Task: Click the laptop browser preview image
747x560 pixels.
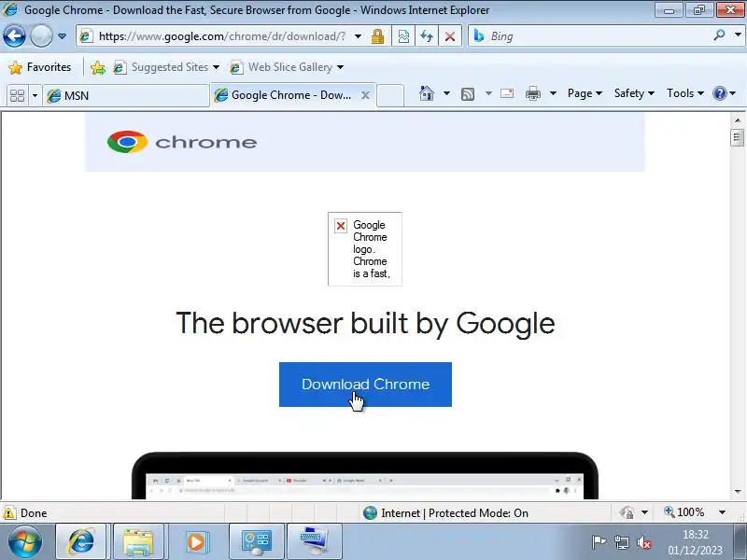Action: tap(365, 476)
